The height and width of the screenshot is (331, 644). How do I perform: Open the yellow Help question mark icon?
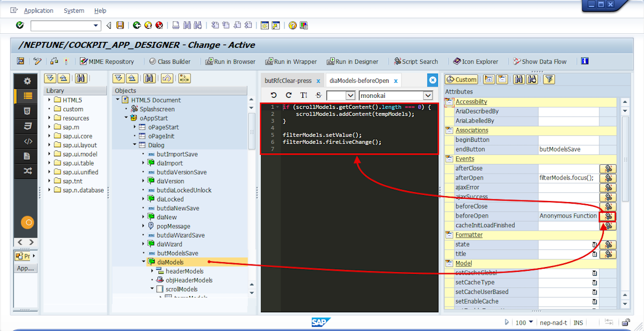click(x=292, y=25)
